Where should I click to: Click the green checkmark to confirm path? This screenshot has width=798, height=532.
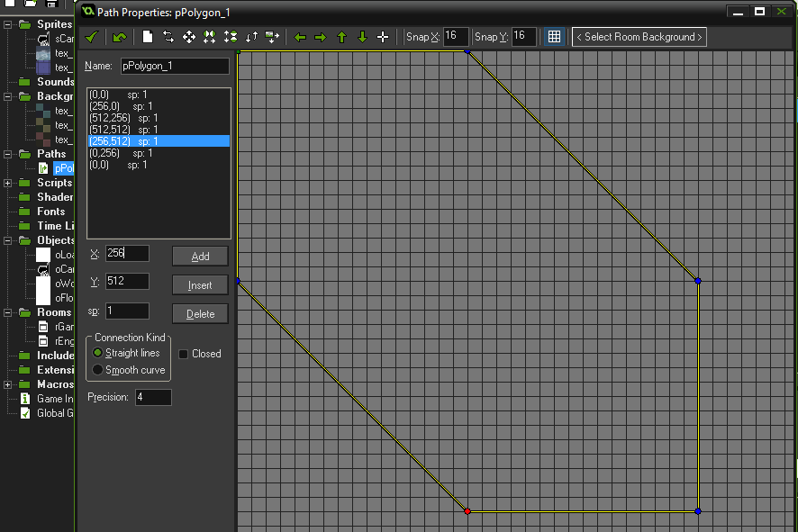(x=91, y=37)
